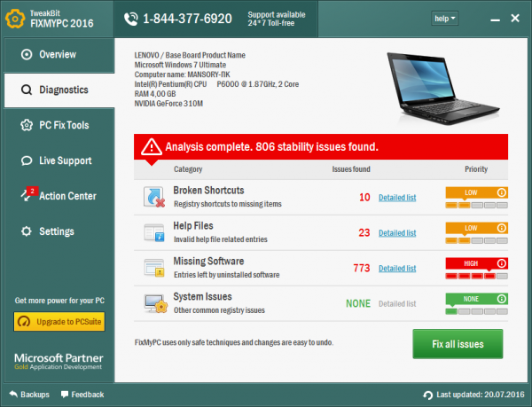Click the warning triangle in red banner

152,146
